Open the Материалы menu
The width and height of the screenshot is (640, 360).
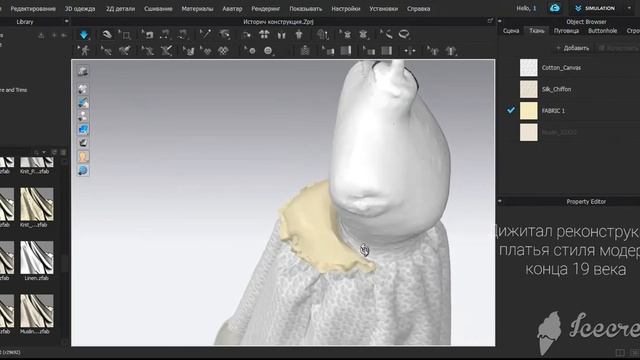click(x=198, y=9)
